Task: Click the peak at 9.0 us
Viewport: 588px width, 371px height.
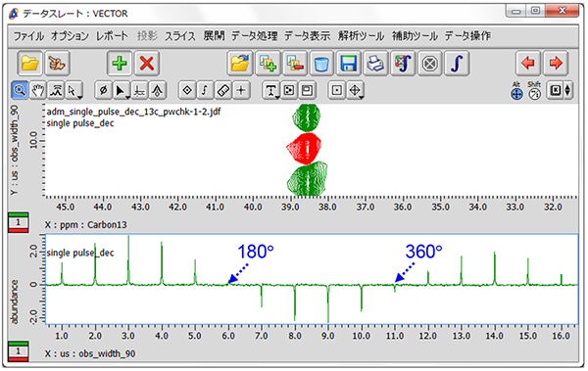Action: 328,304
